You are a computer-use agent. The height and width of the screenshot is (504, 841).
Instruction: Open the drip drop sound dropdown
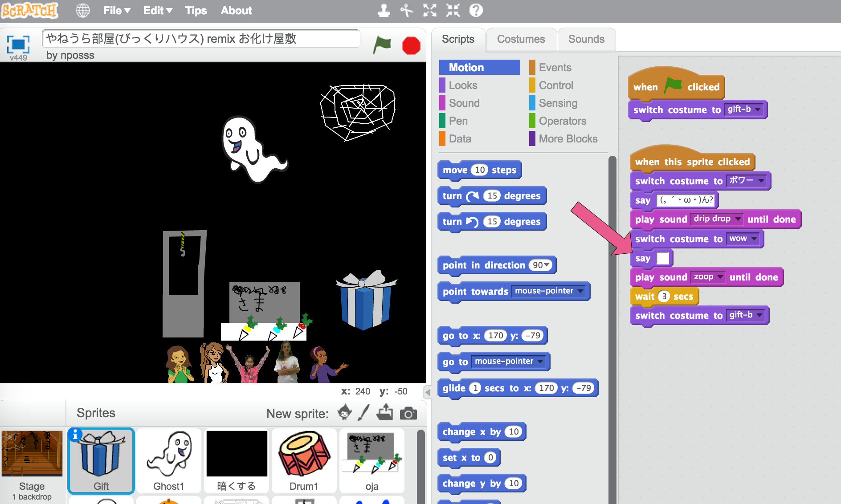click(738, 219)
